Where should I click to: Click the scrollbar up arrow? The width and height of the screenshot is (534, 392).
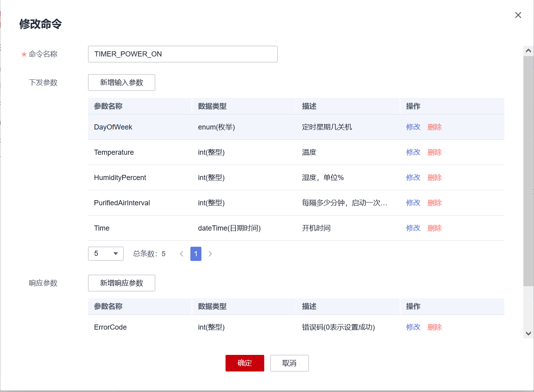point(528,50)
